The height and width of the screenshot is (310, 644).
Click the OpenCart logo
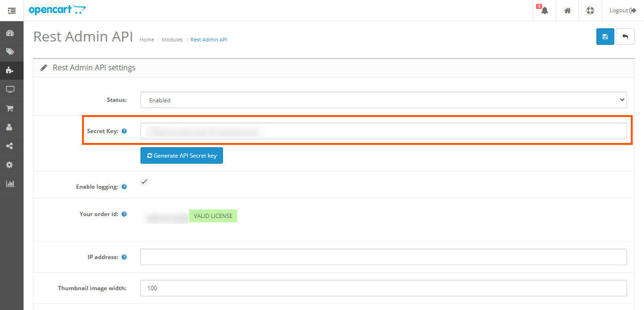[x=57, y=10]
